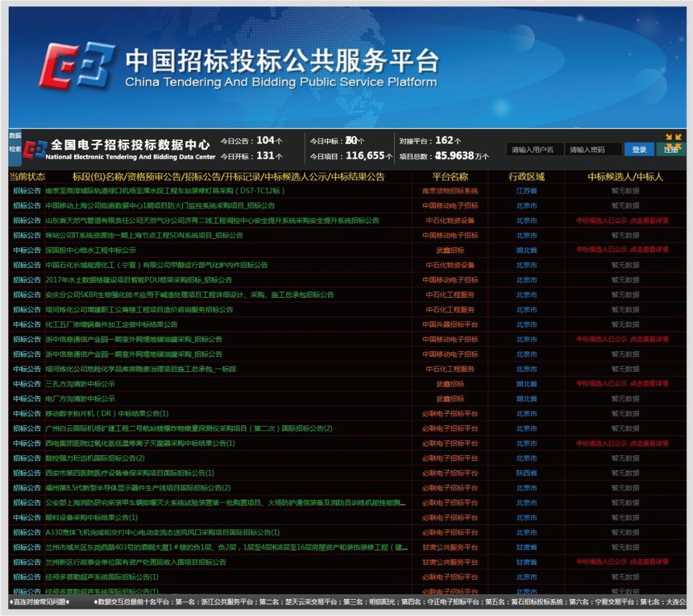This screenshot has height=616, width=693.
Task: Click the 中标候选人/中标人 column header
Action: 625,176
